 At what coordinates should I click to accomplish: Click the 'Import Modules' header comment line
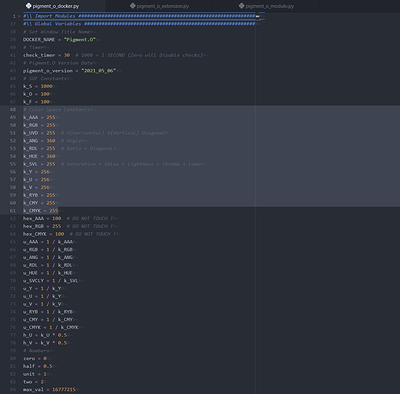139,16
